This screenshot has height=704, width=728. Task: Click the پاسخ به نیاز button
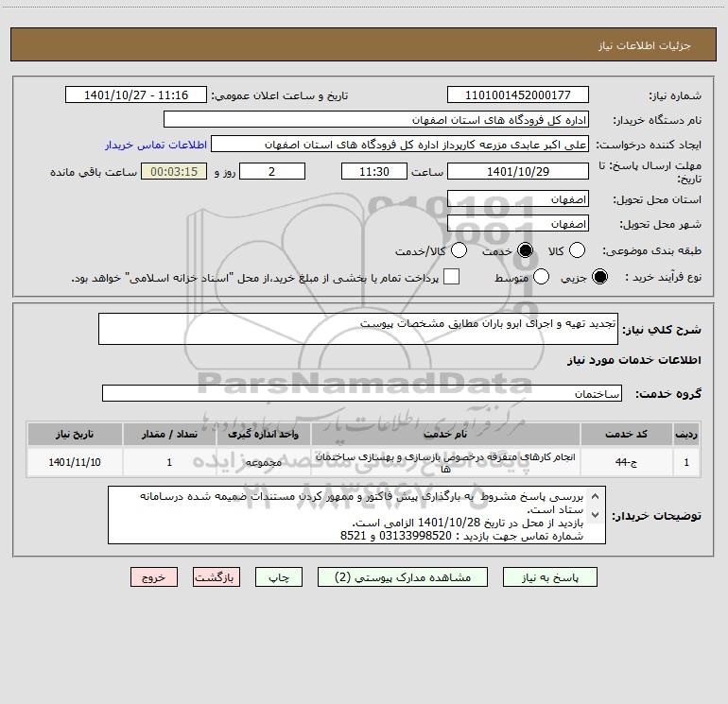pyautogui.click(x=549, y=577)
